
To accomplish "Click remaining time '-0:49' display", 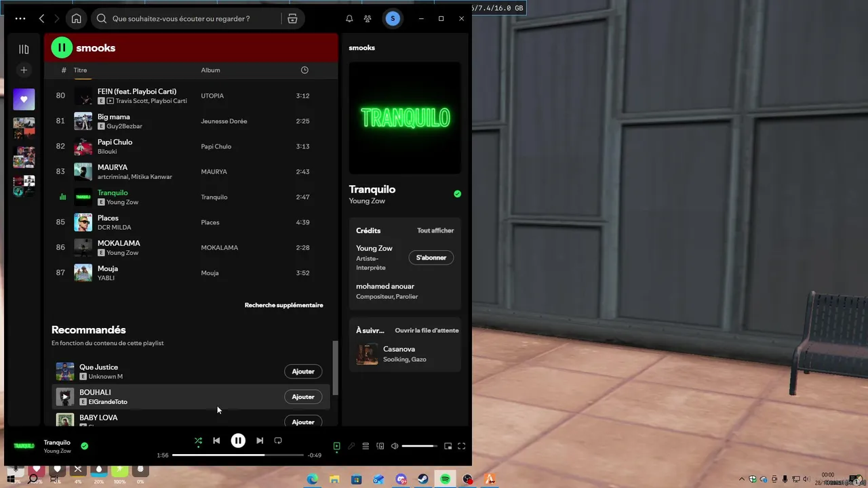I will pyautogui.click(x=315, y=455).
